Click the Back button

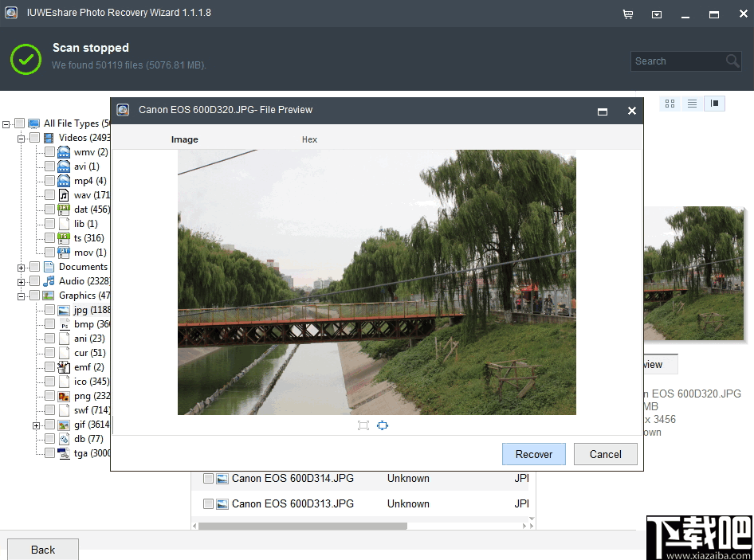[42, 549]
